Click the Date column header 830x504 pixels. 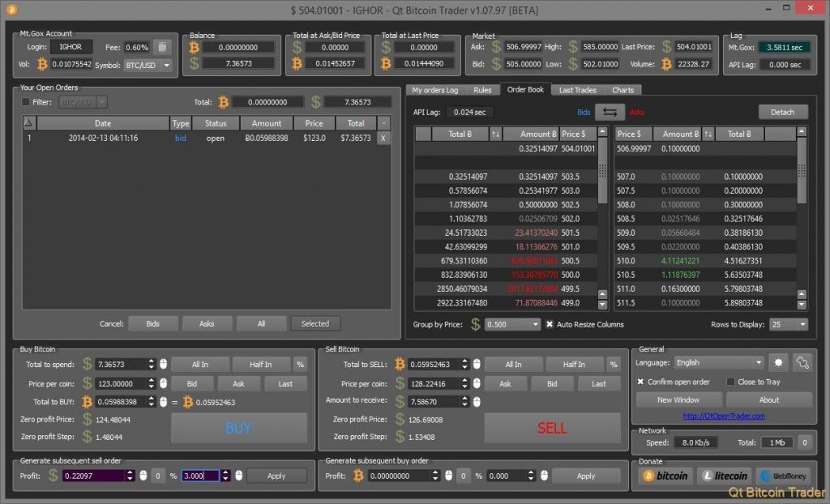pos(103,123)
